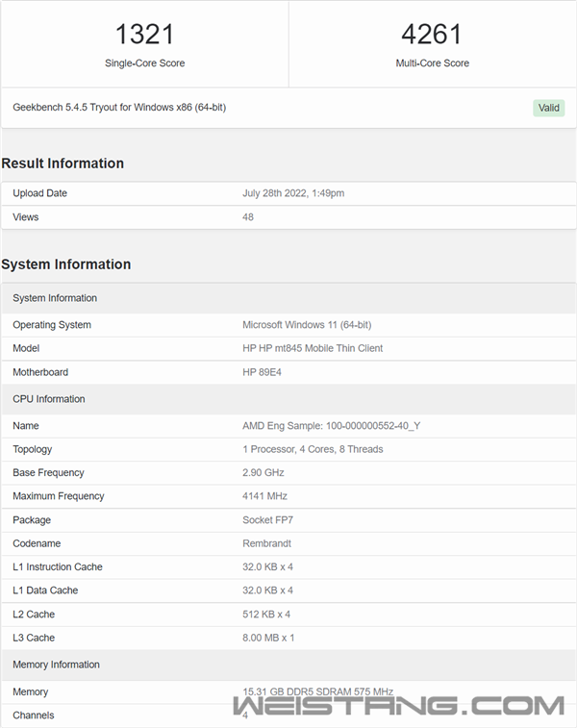577x728 pixels.
Task: Select the L1 Instruction Cache value '32.0 KB x 4'
Action: tap(268, 566)
